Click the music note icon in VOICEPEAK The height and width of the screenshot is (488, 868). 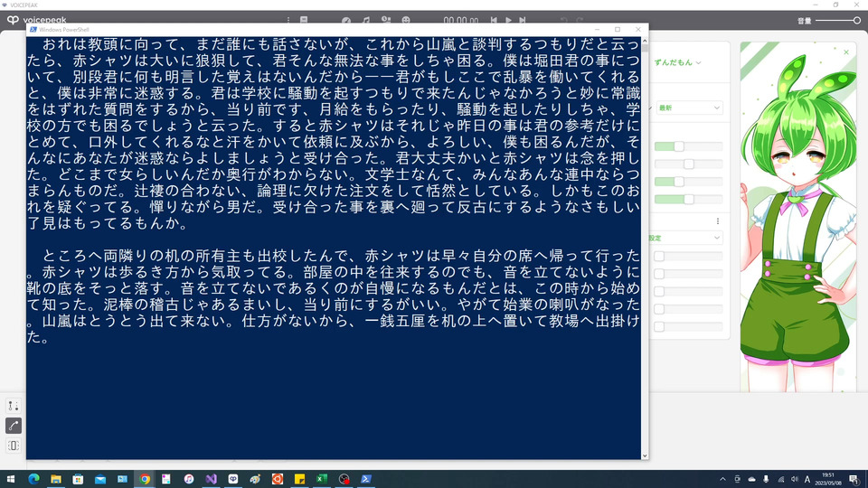coord(366,20)
